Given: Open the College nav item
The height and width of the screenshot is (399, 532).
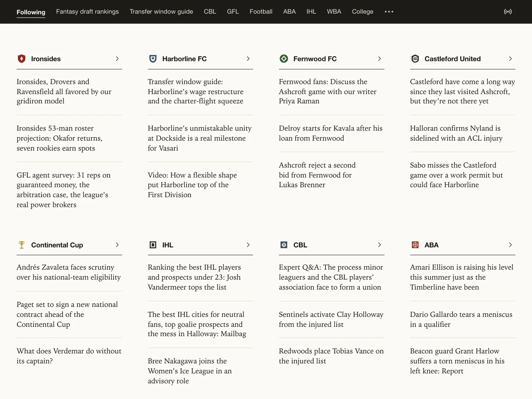Looking at the screenshot, I should point(362,12).
